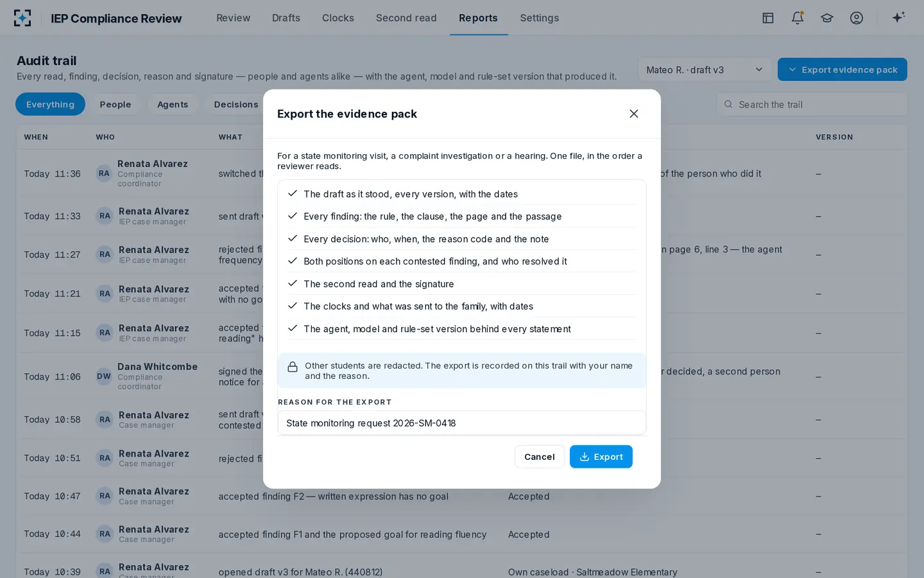The height and width of the screenshot is (578, 924).
Task: Open the user account profile icon
Action: 857,18
